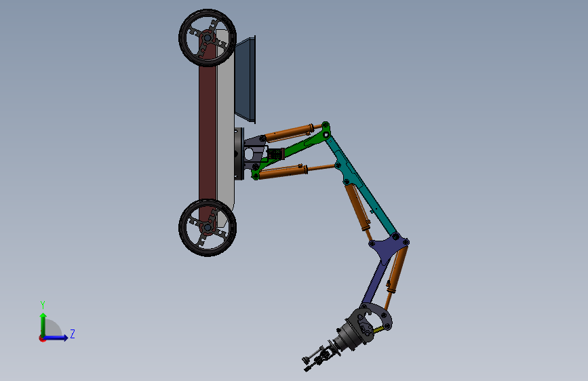
Task: Pick the dark red track body
Action: click(208, 132)
